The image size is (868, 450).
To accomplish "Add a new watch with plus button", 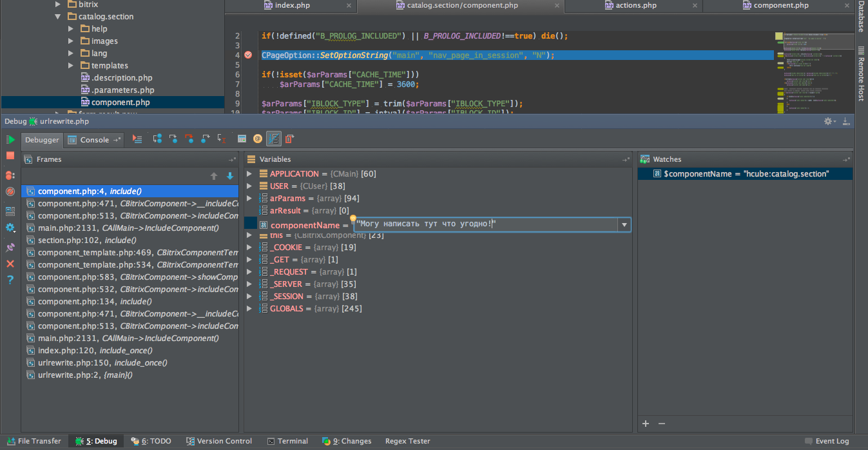I will [x=646, y=424].
